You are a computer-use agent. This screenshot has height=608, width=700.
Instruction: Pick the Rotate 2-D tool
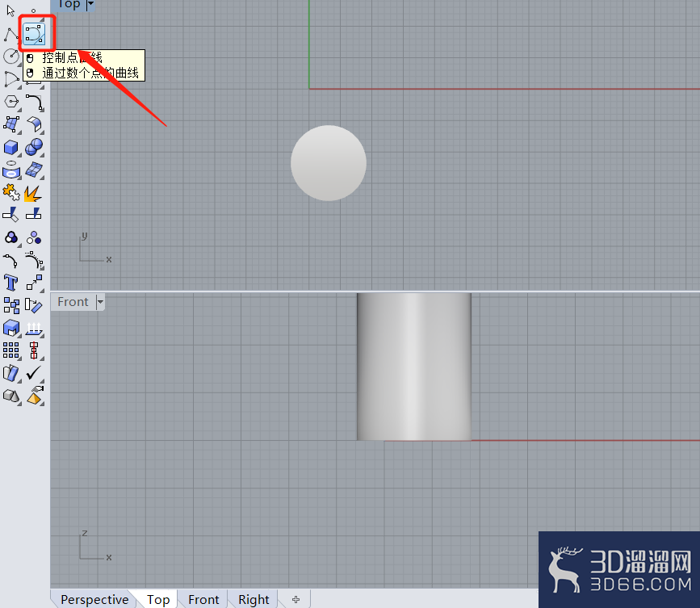[x=33, y=305]
